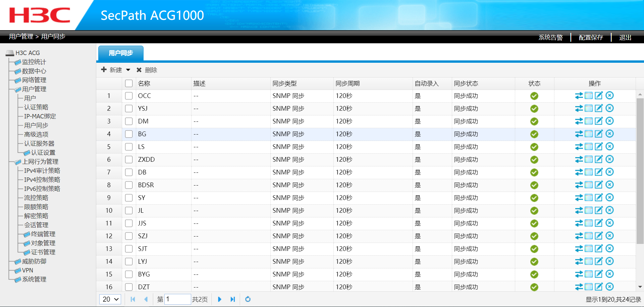
Task: Check the checkbox for the DB row
Action: [x=129, y=172]
